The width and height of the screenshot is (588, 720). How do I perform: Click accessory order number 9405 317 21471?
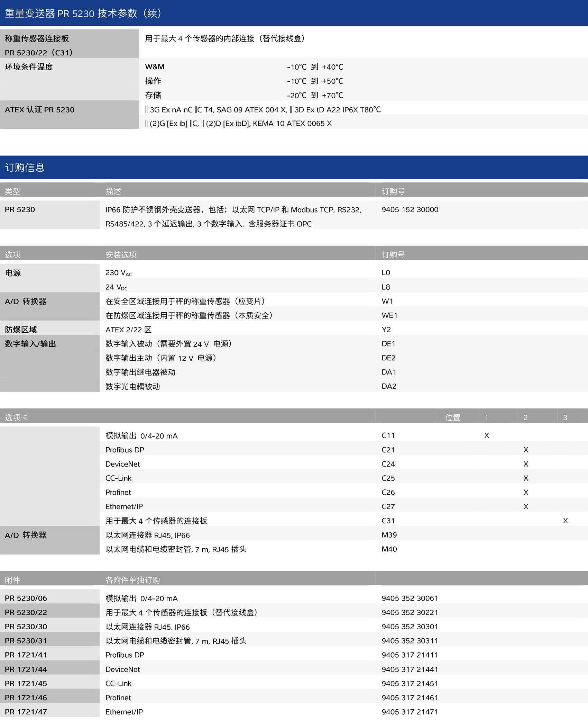[410, 712]
